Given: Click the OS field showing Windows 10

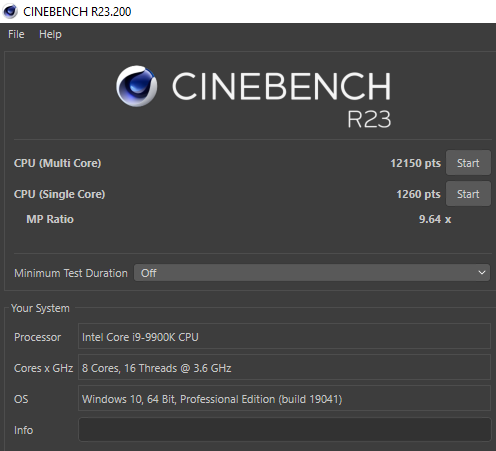Looking at the screenshot, I should 284,399.
